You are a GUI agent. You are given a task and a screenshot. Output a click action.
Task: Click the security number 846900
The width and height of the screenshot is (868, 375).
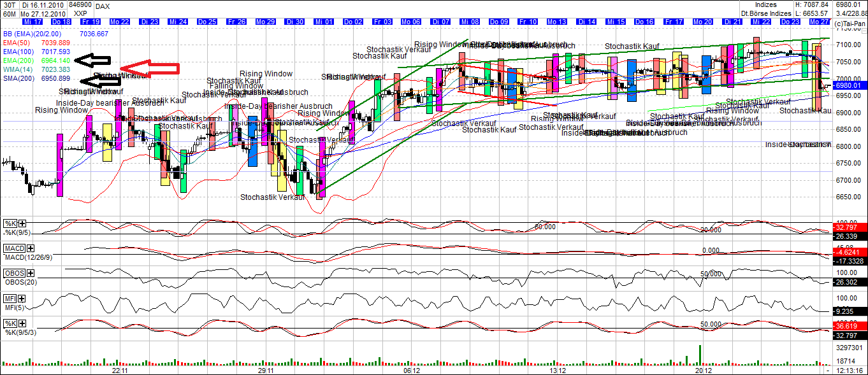pos(81,4)
